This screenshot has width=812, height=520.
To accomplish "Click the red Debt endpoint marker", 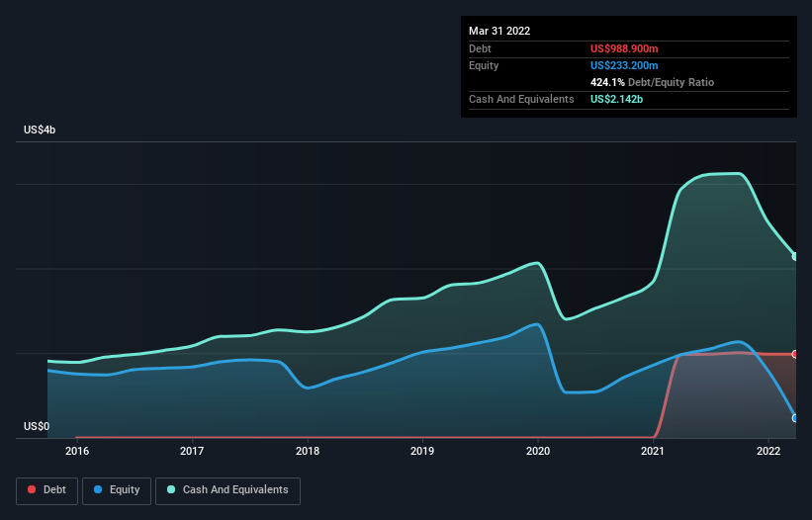I will tap(795, 355).
